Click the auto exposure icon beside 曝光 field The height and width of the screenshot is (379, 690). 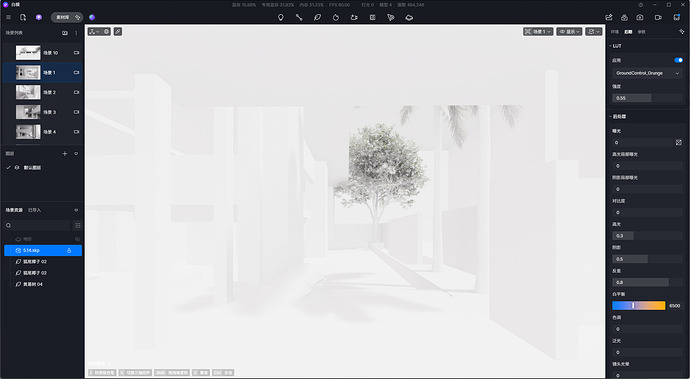[679, 142]
